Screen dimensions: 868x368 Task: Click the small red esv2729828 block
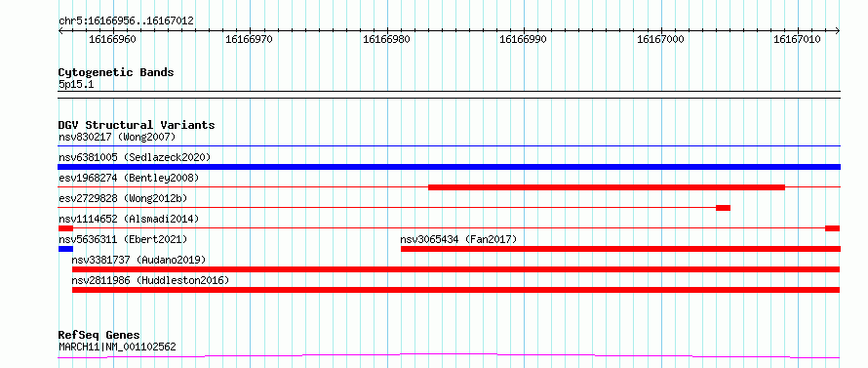tap(723, 208)
